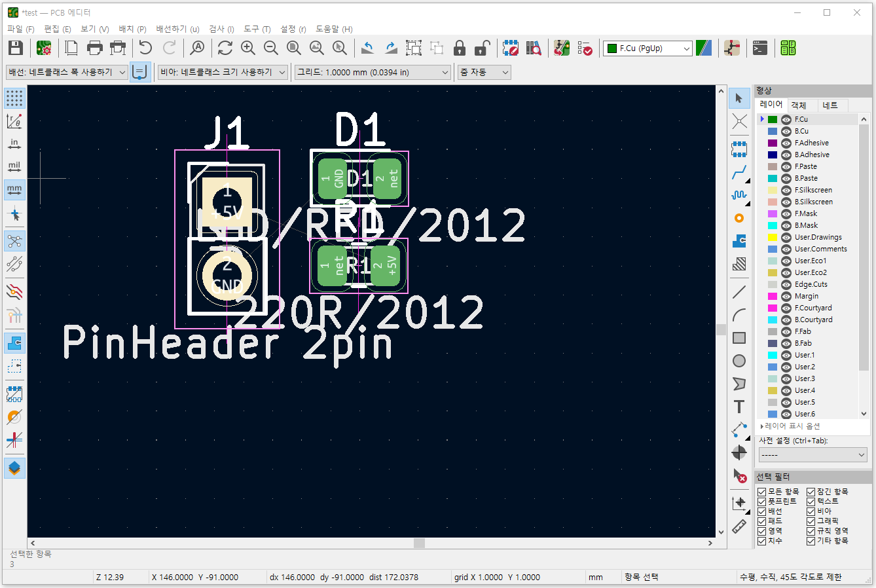876x588 pixels.
Task: Switch units to mils
Action: [x=14, y=167]
